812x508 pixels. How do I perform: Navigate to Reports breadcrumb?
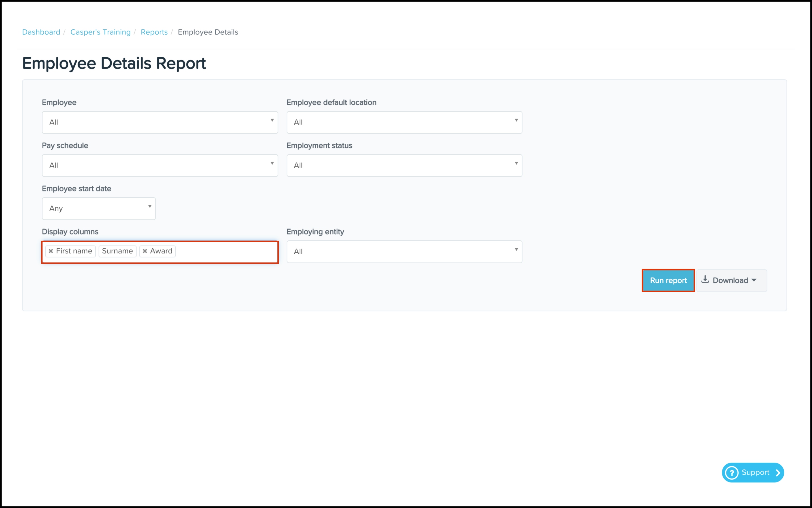coord(154,32)
